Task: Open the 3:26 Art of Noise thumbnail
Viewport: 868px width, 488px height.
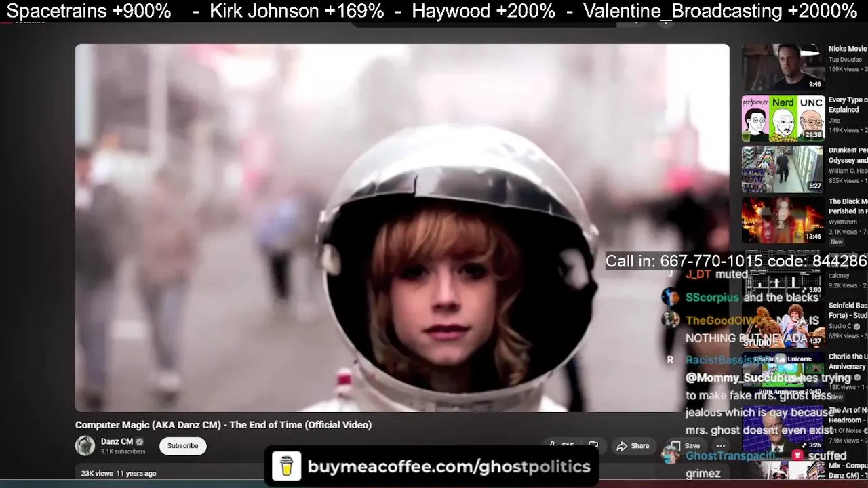Action: pyautogui.click(x=783, y=428)
